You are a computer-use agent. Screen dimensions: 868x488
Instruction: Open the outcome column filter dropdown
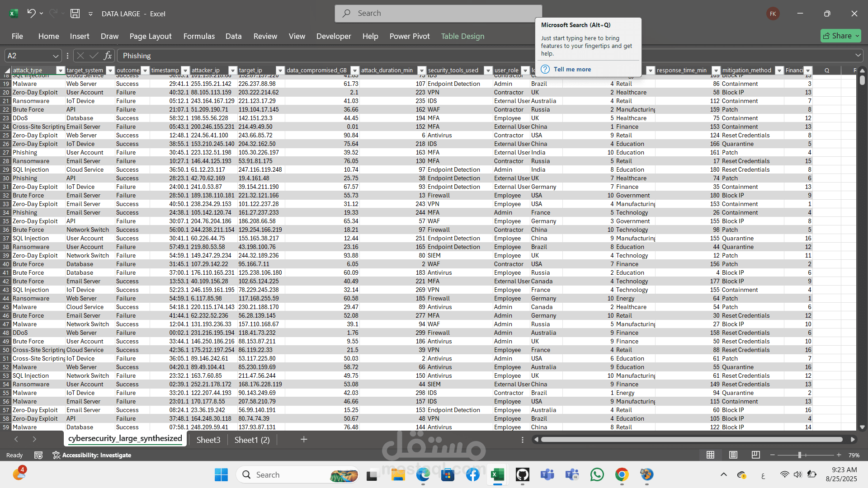point(145,70)
